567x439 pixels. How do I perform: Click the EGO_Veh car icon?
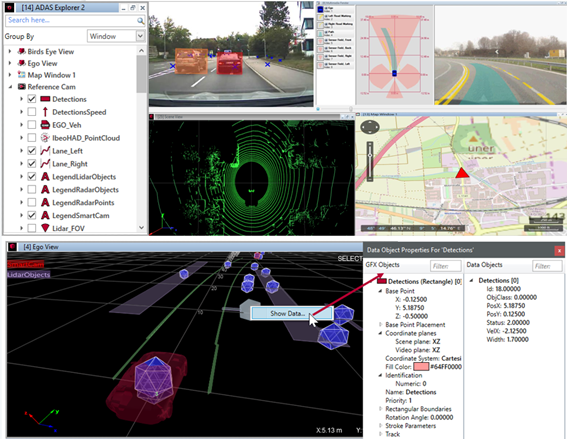pos(45,125)
